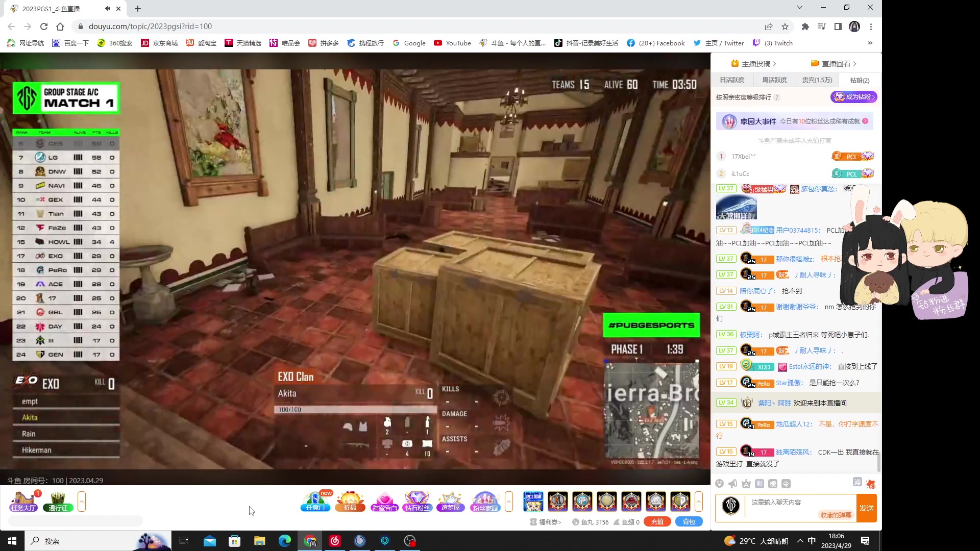This screenshot has width=980, height=551.
Task: Open the 粉丝家园 fan home icon
Action: (485, 501)
